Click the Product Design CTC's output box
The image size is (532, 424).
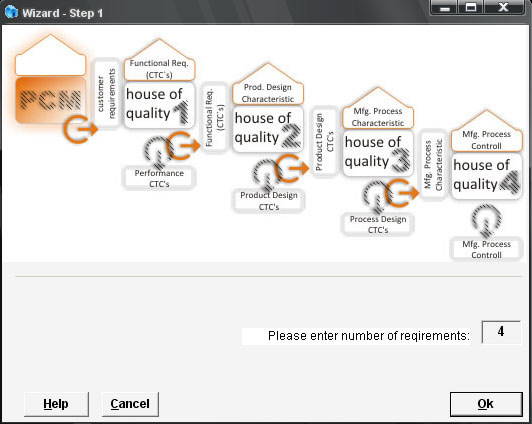pyautogui.click(x=269, y=201)
